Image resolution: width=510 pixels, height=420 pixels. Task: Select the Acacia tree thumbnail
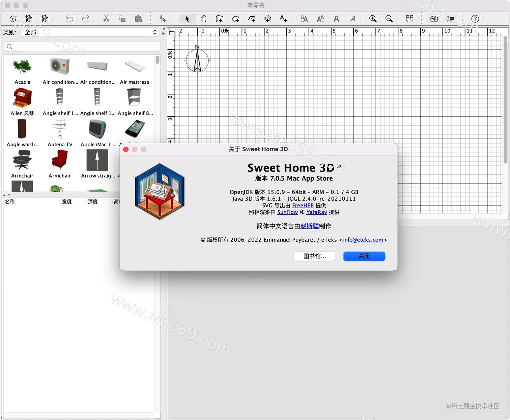point(22,66)
